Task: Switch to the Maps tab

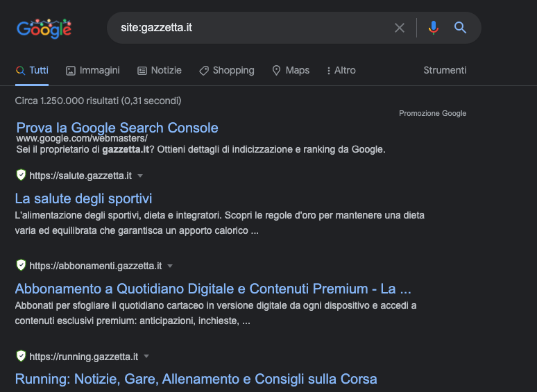Action: 291,71
